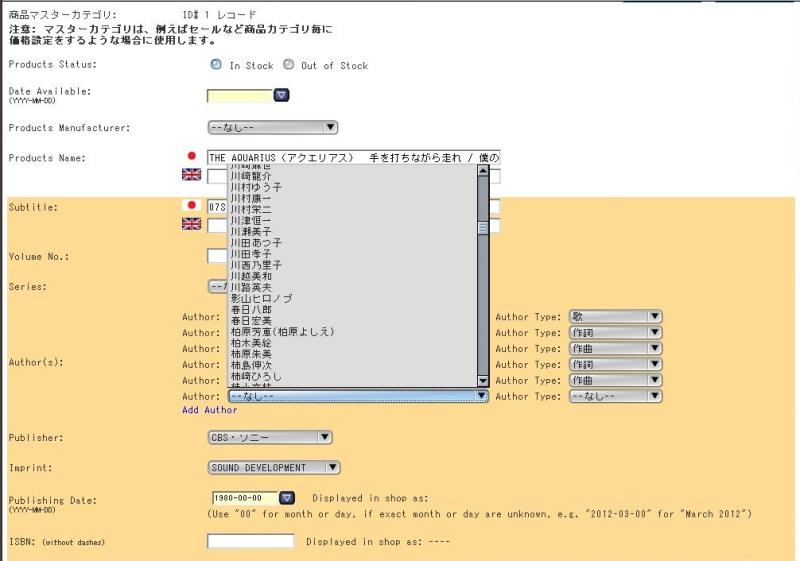
Task: Click the Japanese Products Name field
Action: point(354,157)
